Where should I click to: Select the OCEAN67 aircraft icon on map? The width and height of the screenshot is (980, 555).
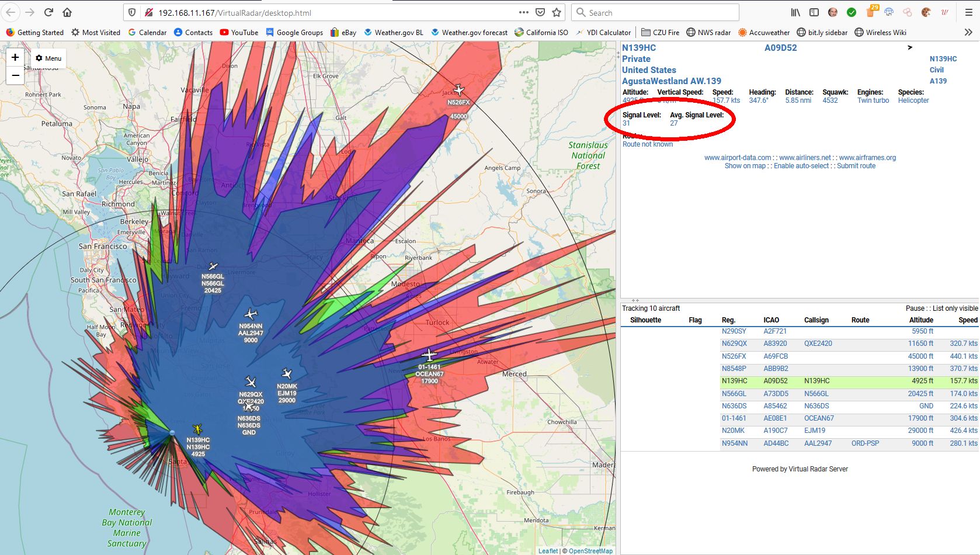pyautogui.click(x=429, y=355)
